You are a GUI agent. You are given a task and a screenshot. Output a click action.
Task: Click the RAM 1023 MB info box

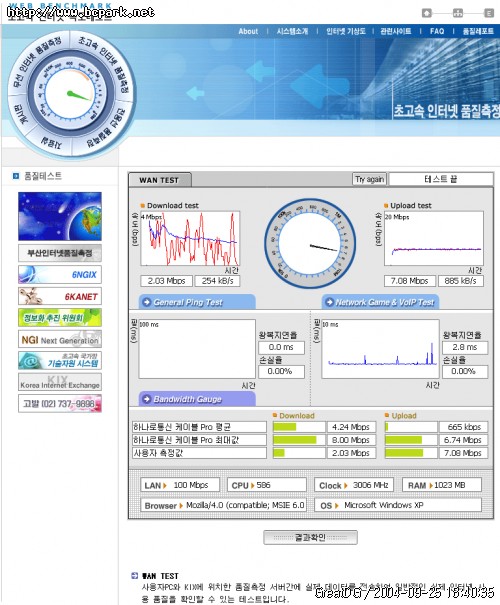point(442,485)
